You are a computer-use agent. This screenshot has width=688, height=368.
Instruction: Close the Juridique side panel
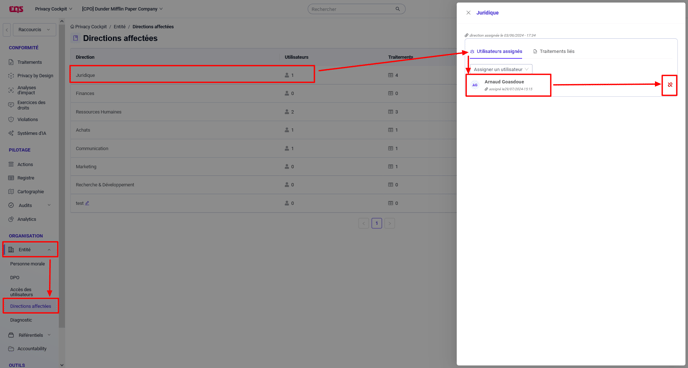coord(468,13)
